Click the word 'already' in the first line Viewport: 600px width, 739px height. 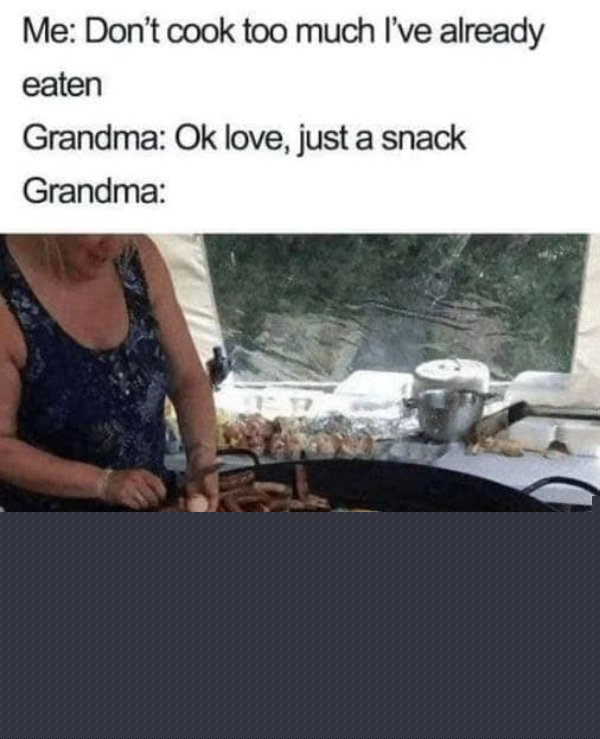[x=492, y=33]
